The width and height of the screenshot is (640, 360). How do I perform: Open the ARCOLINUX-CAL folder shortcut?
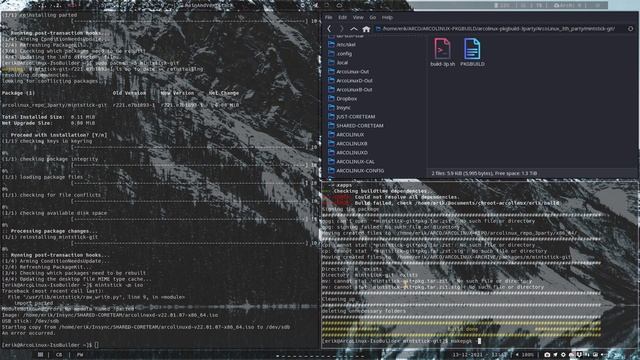tap(351, 161)
